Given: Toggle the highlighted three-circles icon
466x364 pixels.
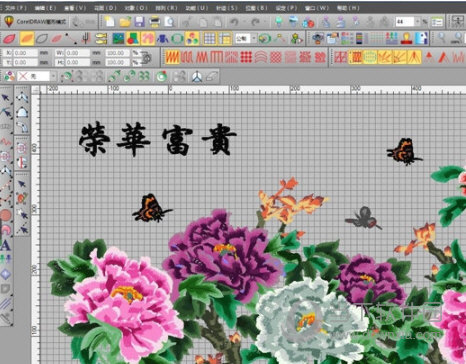Looking at the screenshot, I should coord(192,38).
